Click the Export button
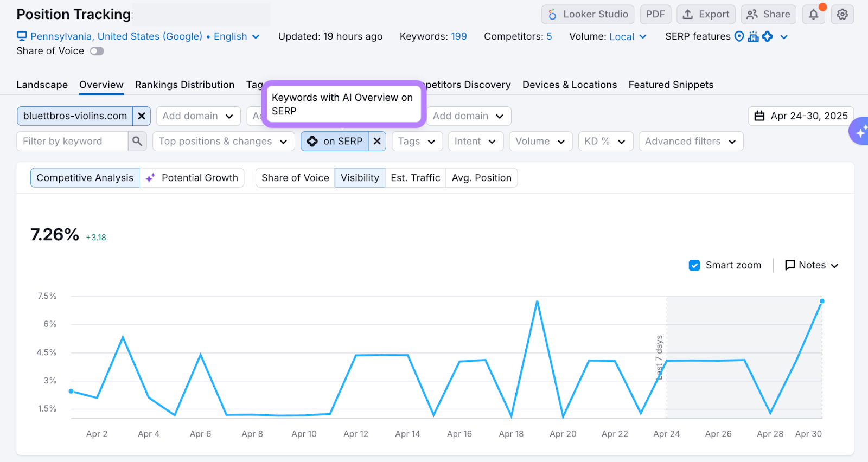 (x=706, y=15)
